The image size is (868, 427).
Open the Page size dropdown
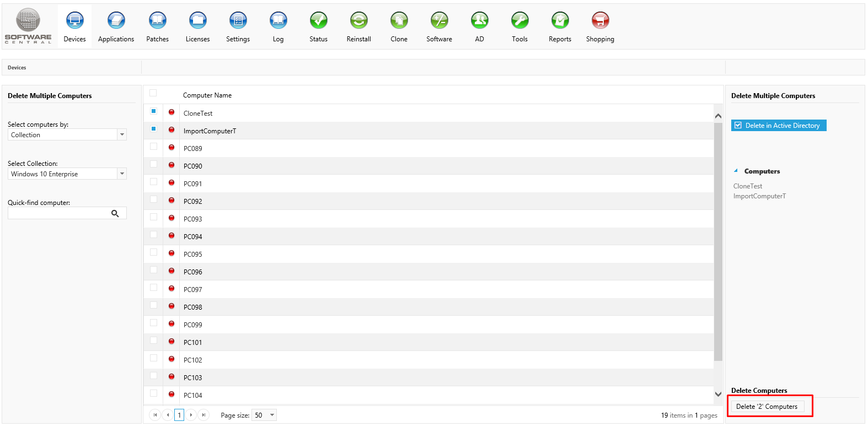(272, 415)
